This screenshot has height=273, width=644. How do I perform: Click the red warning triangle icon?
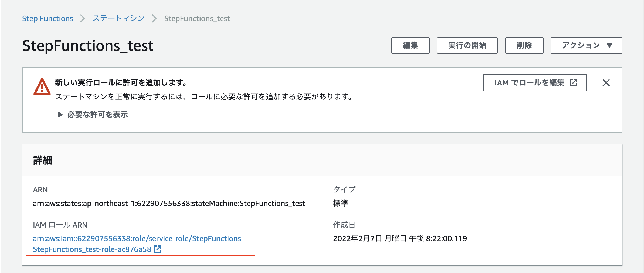point(42,87)
